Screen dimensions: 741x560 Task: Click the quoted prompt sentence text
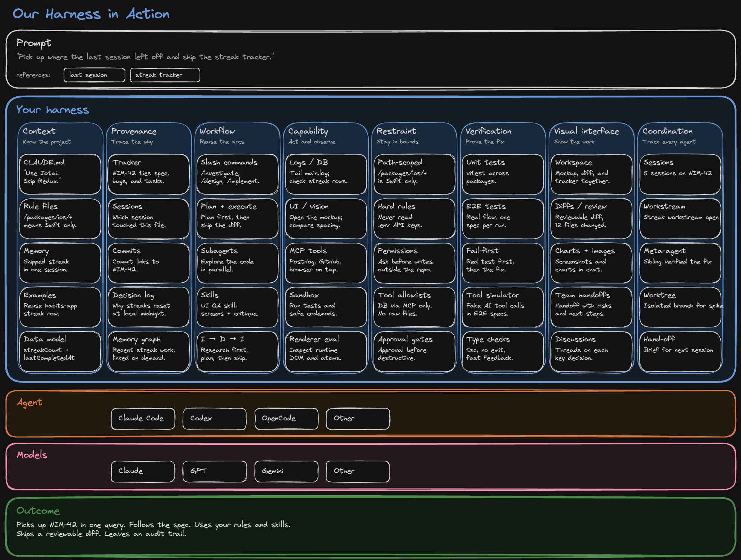pyautogui.click(x=145, y=57)
